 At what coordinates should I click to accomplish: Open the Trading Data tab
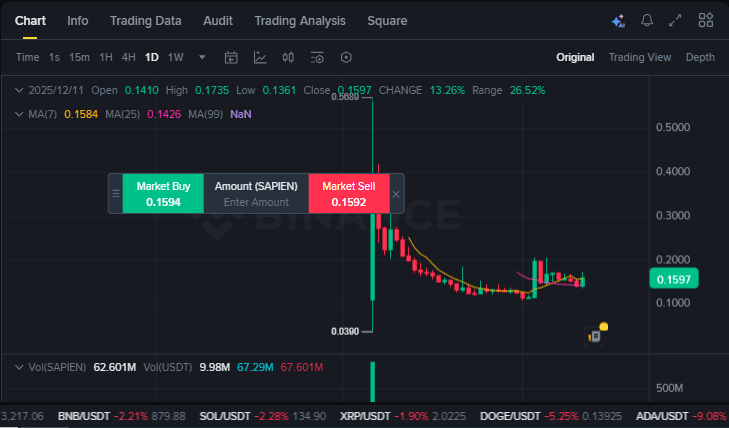tap(146, 21)
